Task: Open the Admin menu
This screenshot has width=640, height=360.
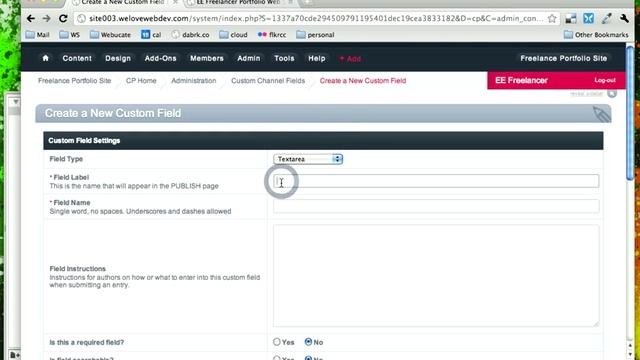Action: click(249, 58)
